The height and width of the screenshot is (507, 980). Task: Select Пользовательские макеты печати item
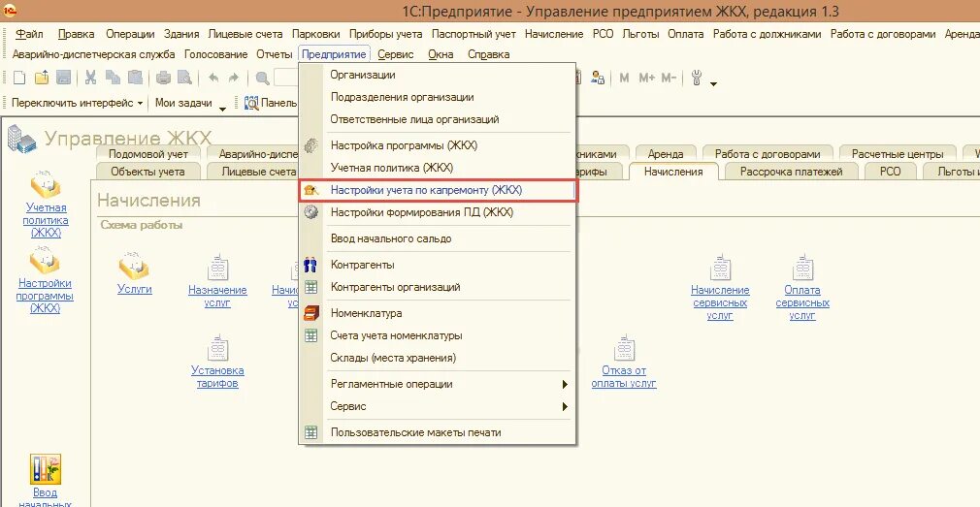coord(437,432)
